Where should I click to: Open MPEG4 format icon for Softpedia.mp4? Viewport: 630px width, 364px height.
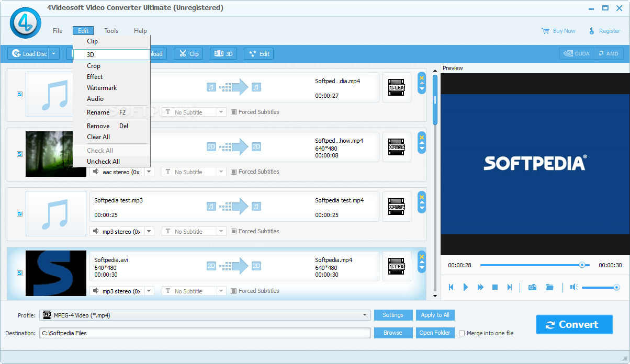(397, 266)
